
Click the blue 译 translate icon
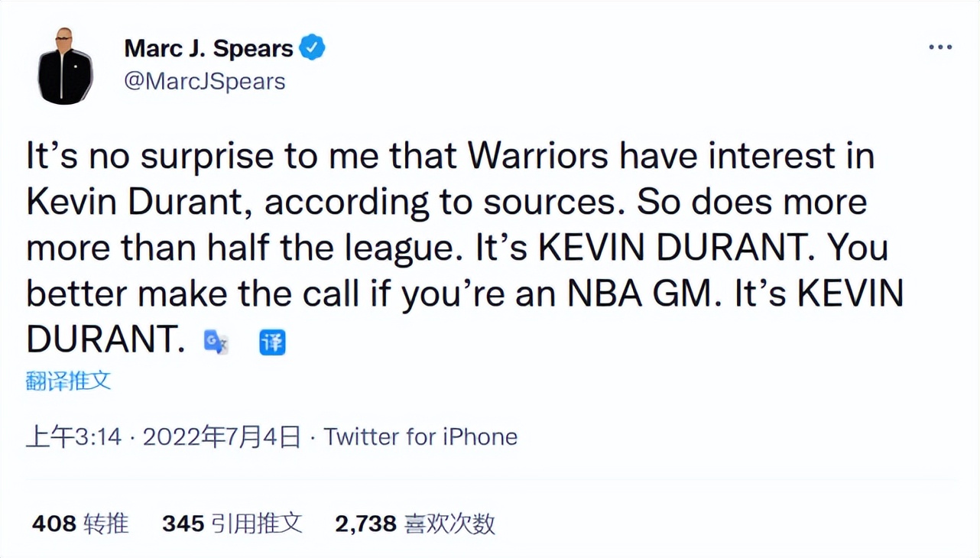click(272, 342)
